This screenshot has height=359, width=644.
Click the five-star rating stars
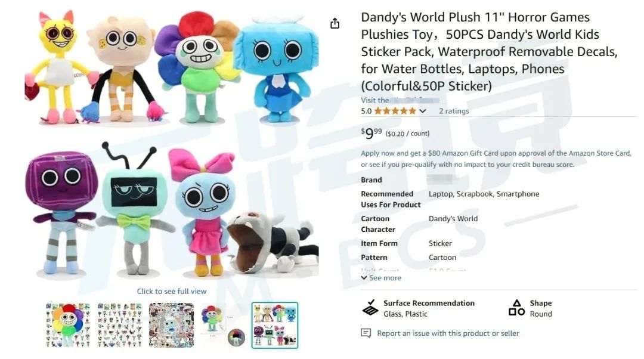tap(395, 111)
